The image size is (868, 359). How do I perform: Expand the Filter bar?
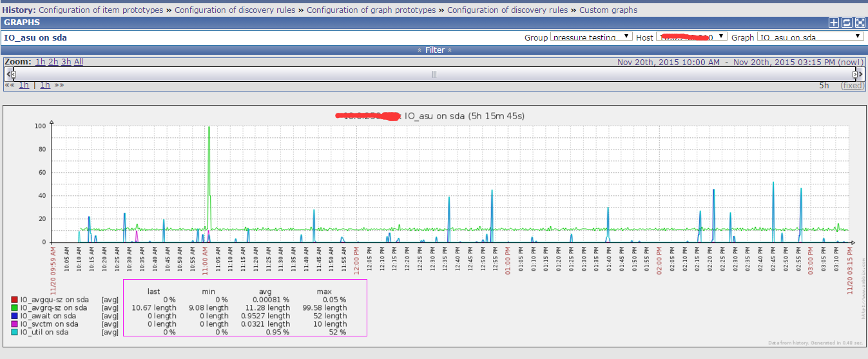pos(434,50)
